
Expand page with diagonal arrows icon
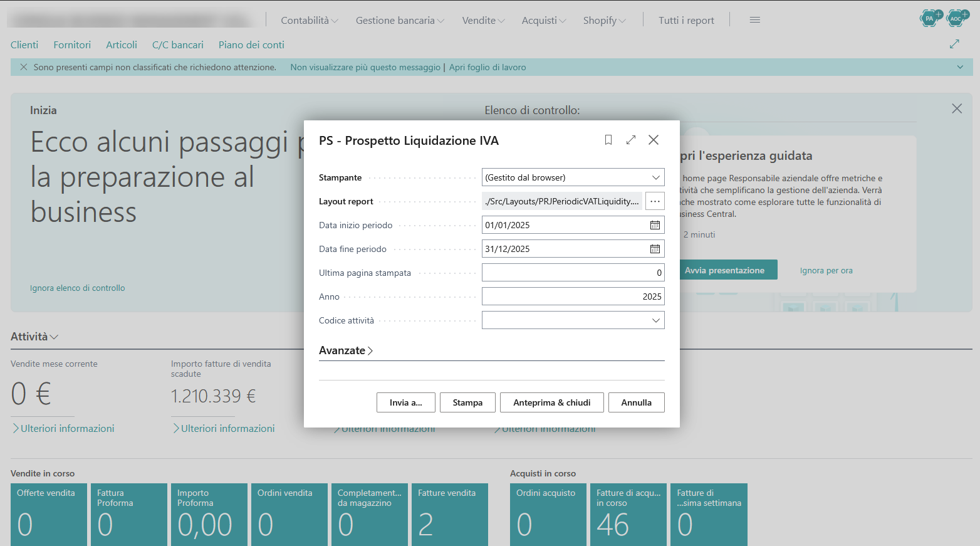(x=954, y=44)
